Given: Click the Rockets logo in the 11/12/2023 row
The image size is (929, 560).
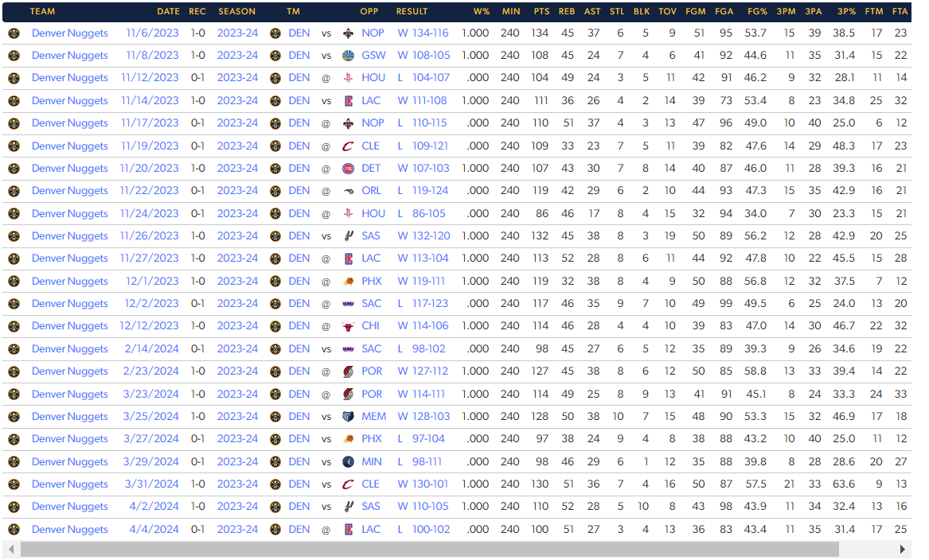Looking at the screenshot, I should tap(349, 78).
